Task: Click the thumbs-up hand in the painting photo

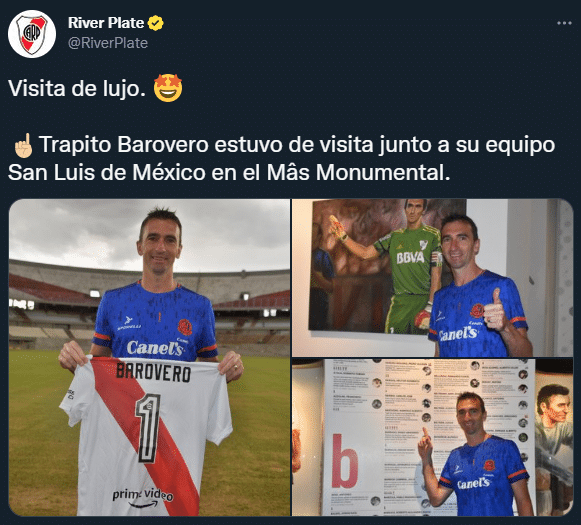Action: click(495, 310)
